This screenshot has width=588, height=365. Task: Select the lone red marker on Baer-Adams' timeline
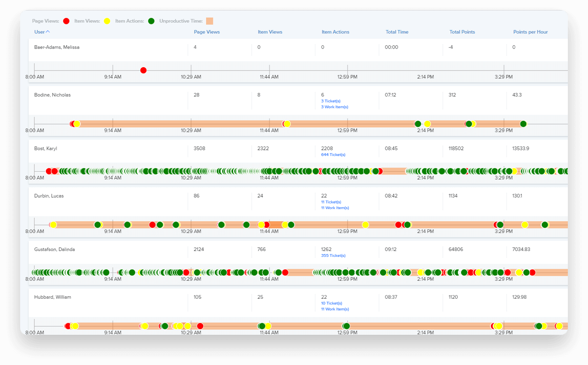point(143,70)
